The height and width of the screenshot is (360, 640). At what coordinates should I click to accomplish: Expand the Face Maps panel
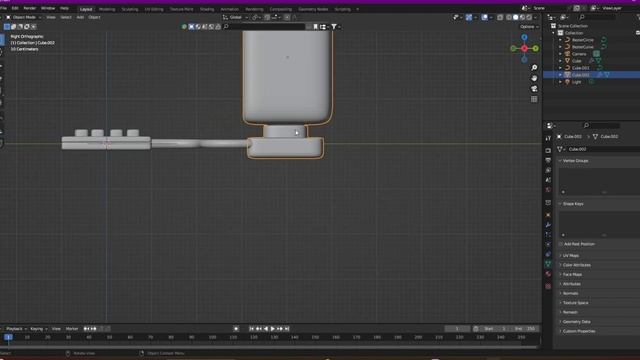pyautogui.click(x=572, y=274)
